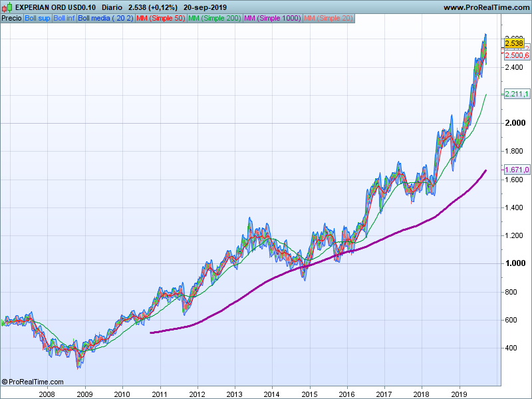The image size is (532, 399).
Task: Click the 1.400 price axis label
Action: click(x=514, y=207)
